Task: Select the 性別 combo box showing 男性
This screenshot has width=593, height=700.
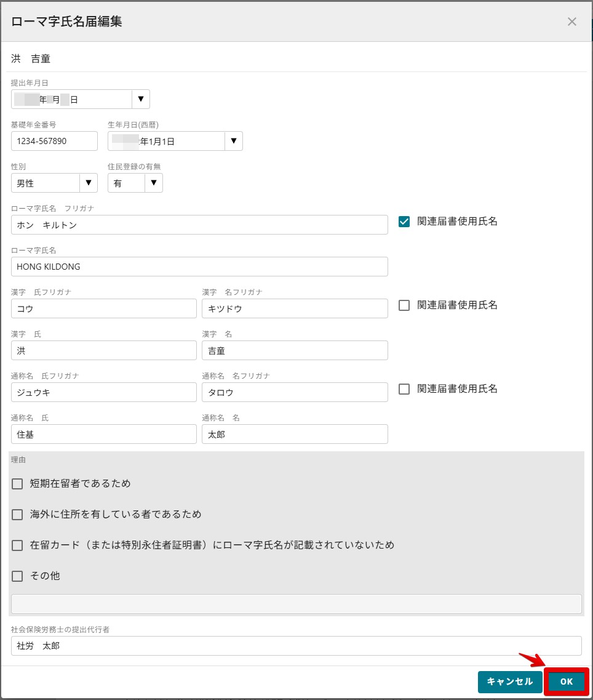Action: pos(46,183)
